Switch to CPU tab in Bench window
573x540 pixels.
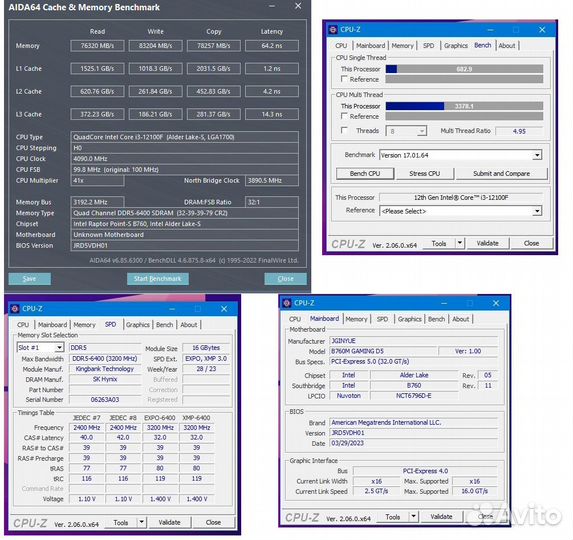[341, 46]
